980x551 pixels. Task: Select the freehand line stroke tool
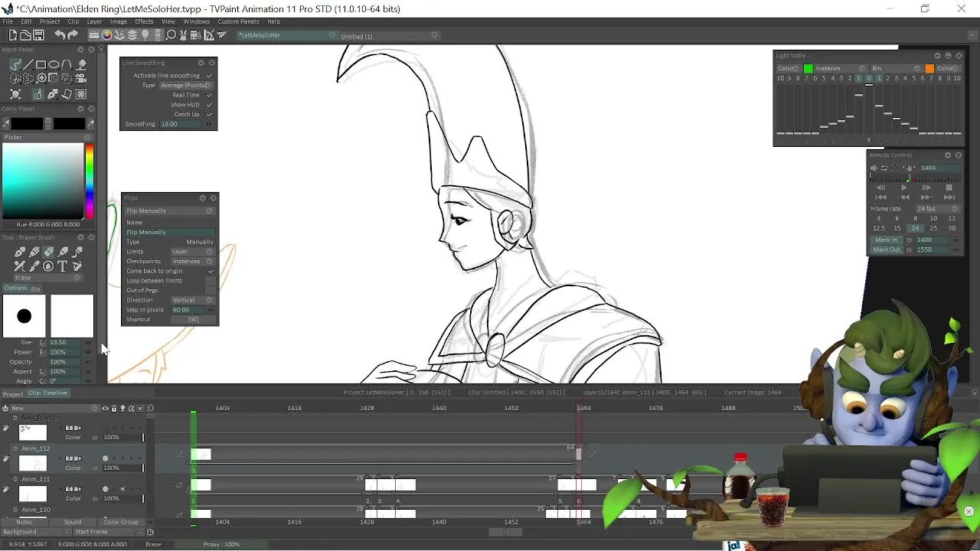[15, 64]
